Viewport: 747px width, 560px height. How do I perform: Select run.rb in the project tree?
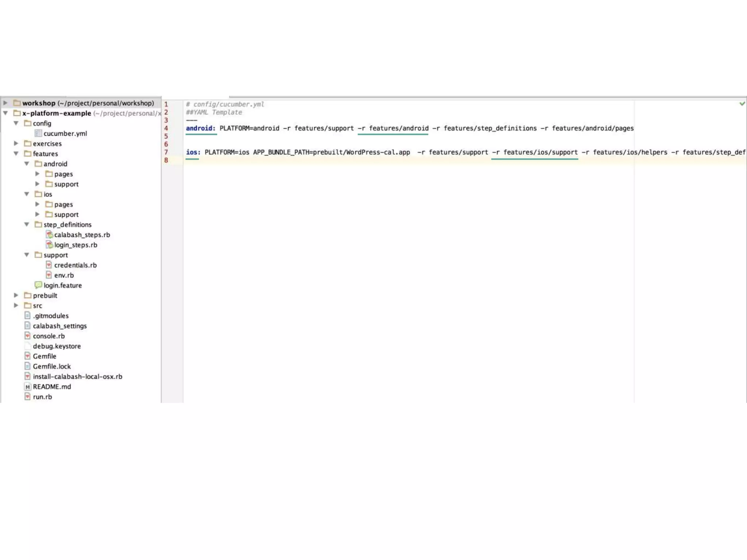42,397
